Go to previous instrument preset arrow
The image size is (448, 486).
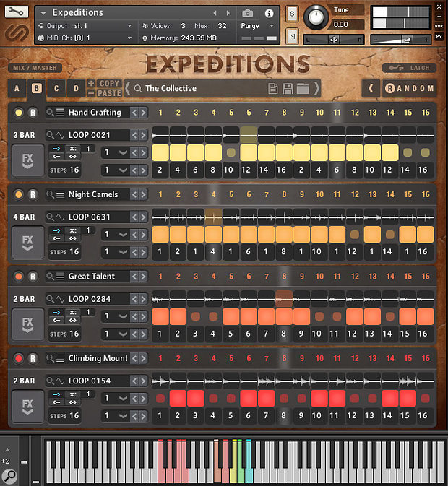tap(215, 13)
